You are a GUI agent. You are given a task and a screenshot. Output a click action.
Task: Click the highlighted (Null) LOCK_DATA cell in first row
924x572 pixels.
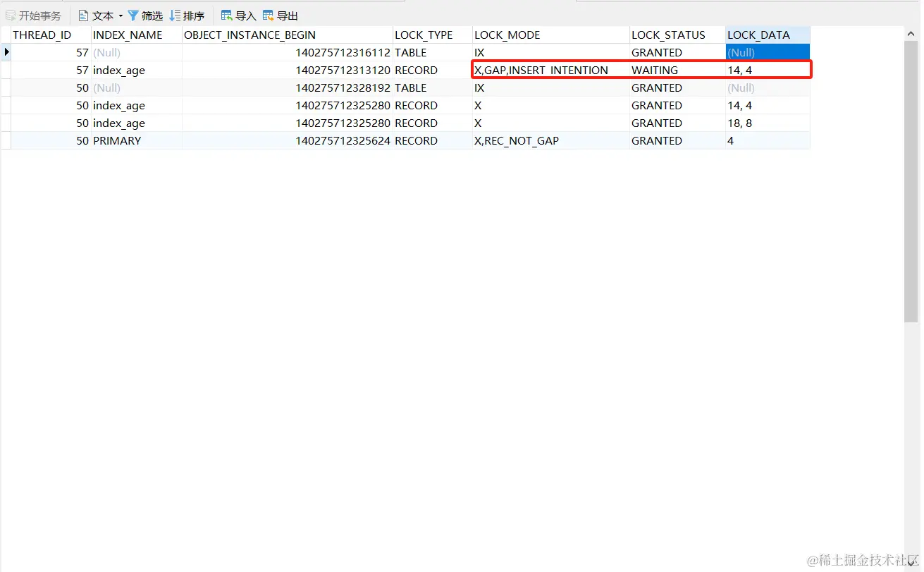pos(768,52)
